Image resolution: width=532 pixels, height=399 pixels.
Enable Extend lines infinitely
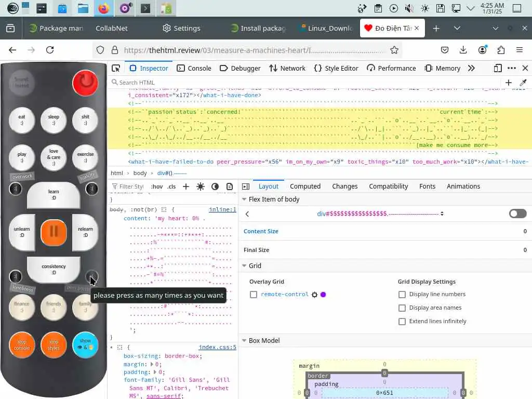click(x=402, y=321)
